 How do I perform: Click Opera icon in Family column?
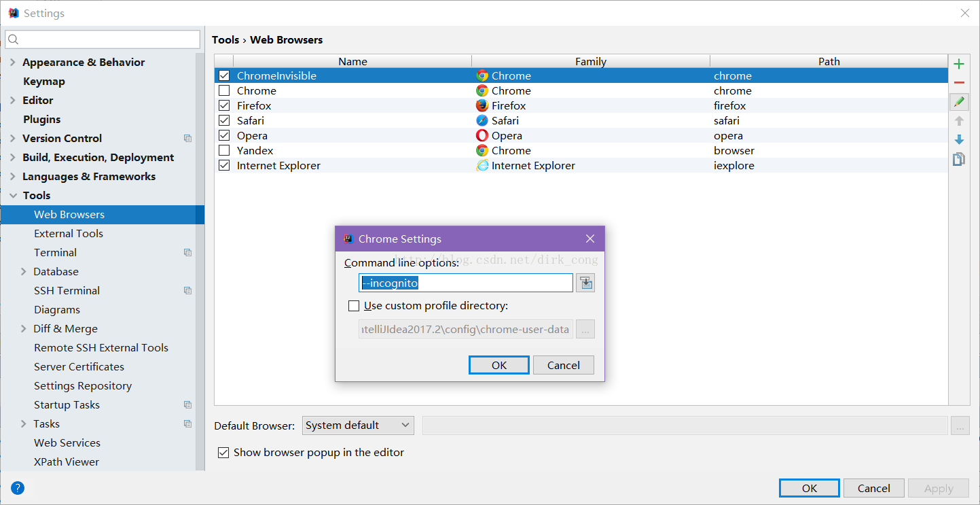click(482, 135)
